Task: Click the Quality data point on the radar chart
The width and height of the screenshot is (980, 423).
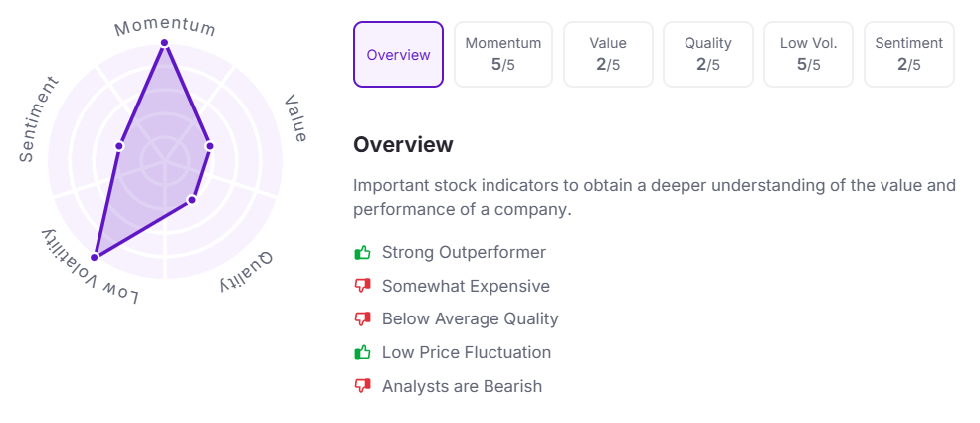Action: click(x=192, y=200)
